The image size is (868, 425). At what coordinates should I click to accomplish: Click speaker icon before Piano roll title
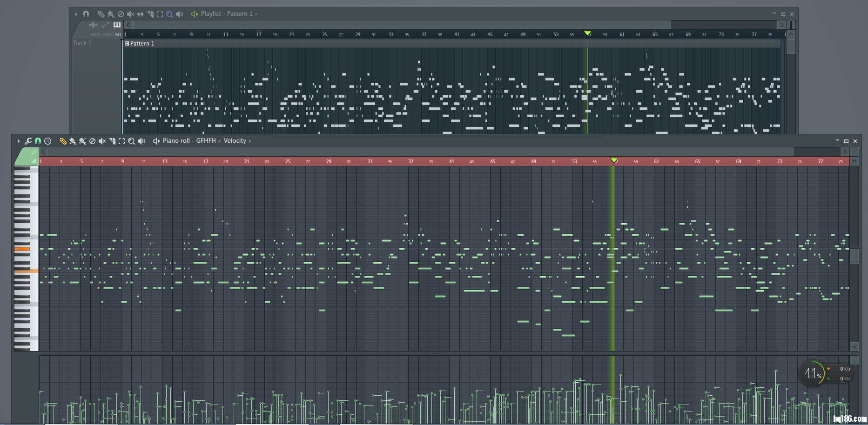(156, 141)
